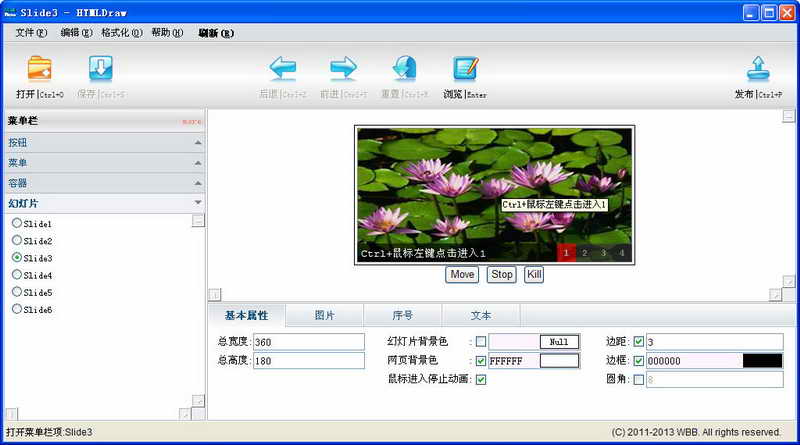Click the black 边框 color swatch

coord(762,361)
